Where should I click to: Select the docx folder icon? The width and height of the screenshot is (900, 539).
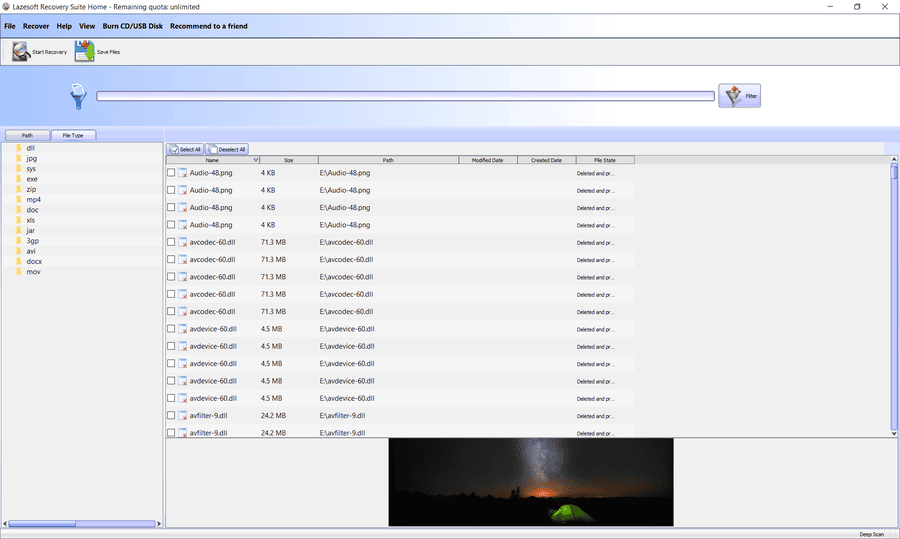click(18, 261)
